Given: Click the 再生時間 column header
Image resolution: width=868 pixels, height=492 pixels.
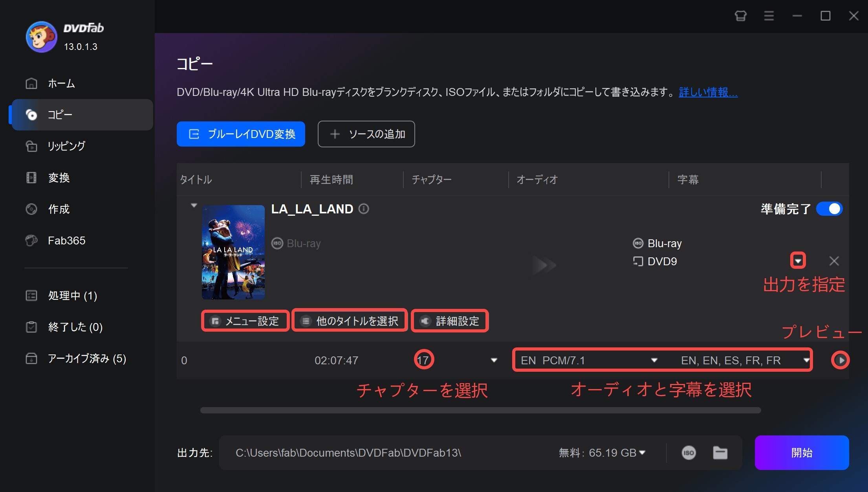Looking at the screenshot, I should point(331,180).
